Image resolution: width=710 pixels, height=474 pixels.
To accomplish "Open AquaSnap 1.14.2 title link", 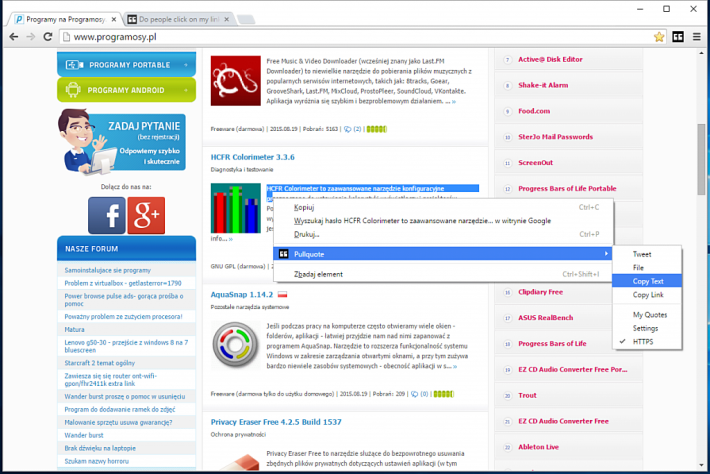I will [x=242, y=295].
